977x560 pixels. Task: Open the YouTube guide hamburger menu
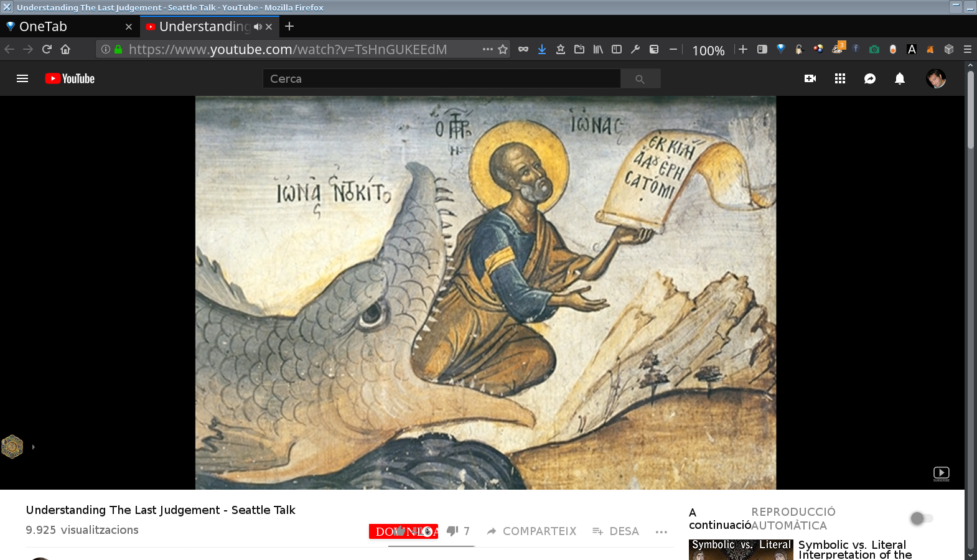coord(22,78)
